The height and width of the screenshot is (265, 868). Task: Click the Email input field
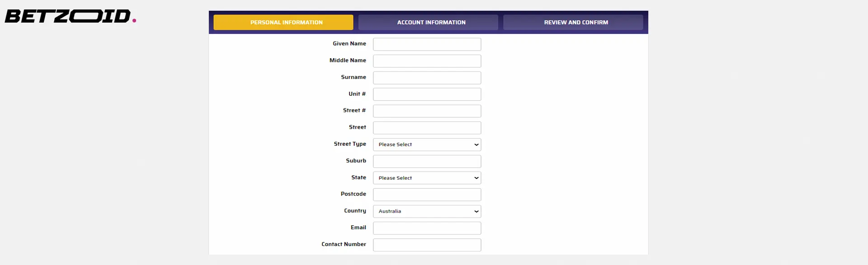pyautogui.click(x=427, y=228)
